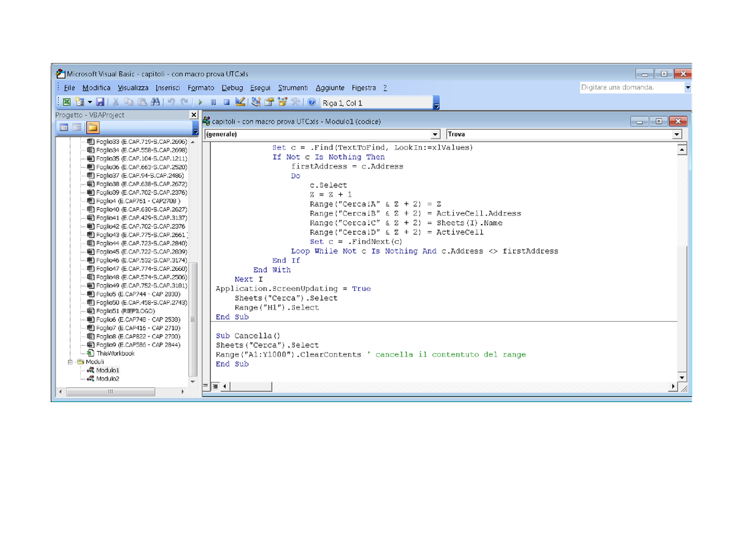Open the Properties Window toolbar icon
The width and height of the screenshot is (756, 535).
(269, 102)
